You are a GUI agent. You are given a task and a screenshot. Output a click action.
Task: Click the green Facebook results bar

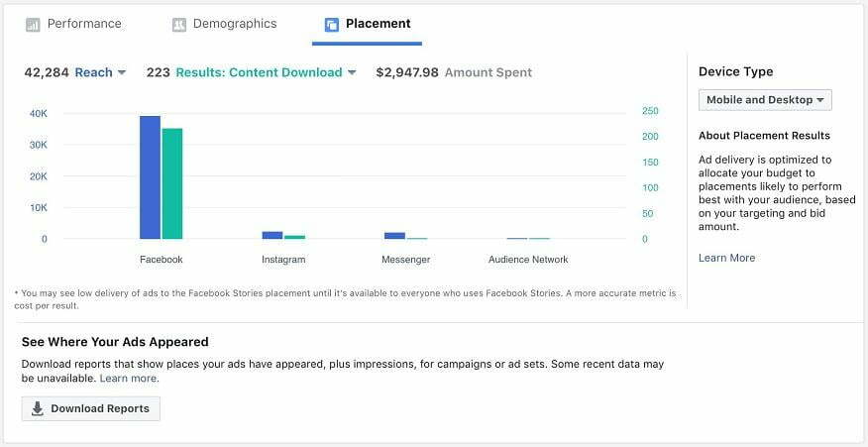(x=172, y=183)
